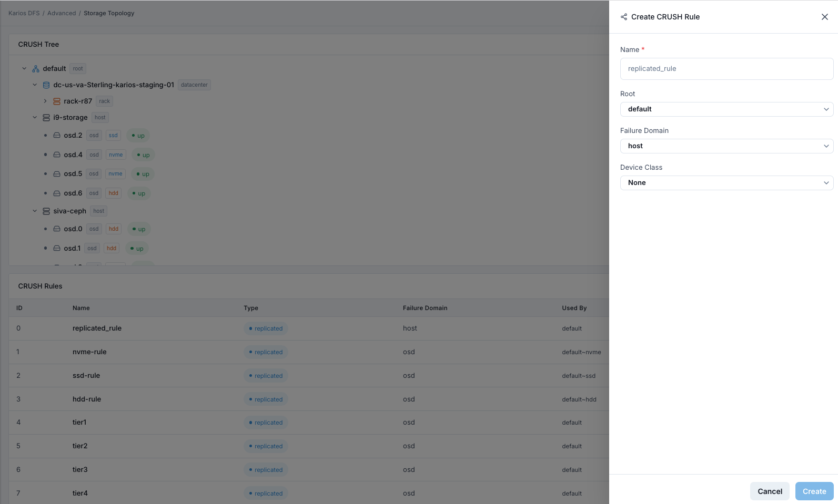Select osd.2 tree item label
Image resolution: width=838 pixels, height=504 pixels.
73,136
